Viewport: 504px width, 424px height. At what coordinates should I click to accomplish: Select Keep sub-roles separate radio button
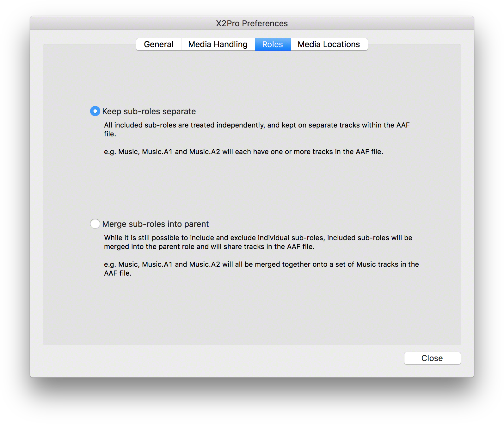(95, 111)
